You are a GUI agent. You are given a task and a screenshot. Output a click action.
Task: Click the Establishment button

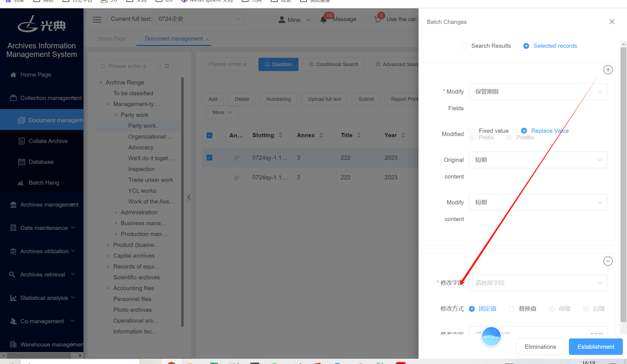click(x=596, y=347)
